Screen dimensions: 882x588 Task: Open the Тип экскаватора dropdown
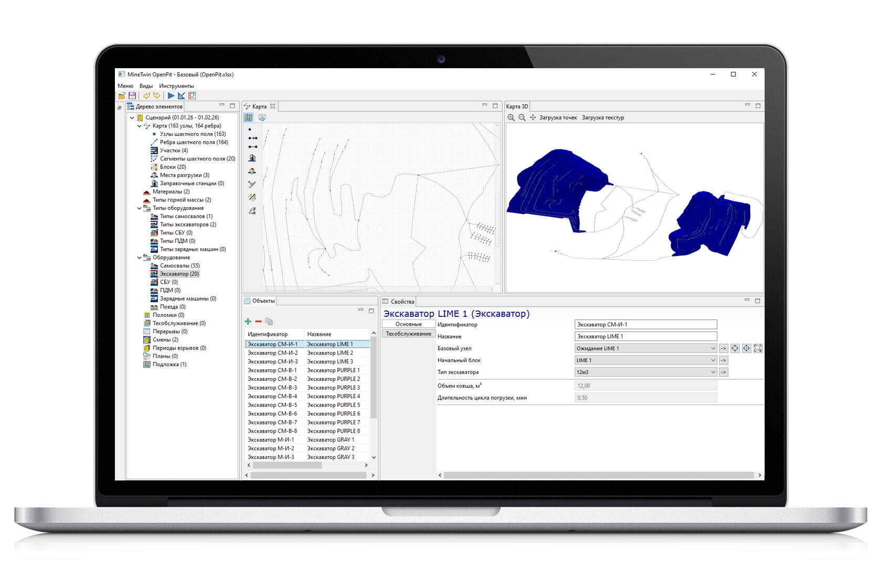[713, 372]
